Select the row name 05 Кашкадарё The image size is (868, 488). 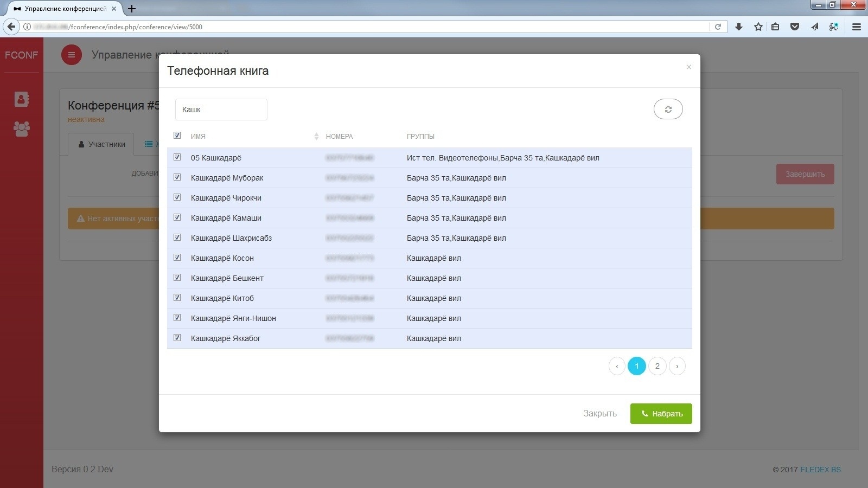tap(216, 158)
